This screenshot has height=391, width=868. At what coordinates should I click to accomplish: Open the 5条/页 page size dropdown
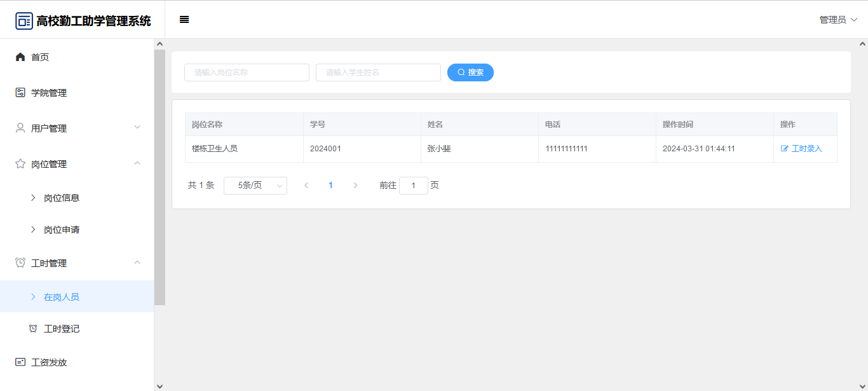tap(255, 186)
